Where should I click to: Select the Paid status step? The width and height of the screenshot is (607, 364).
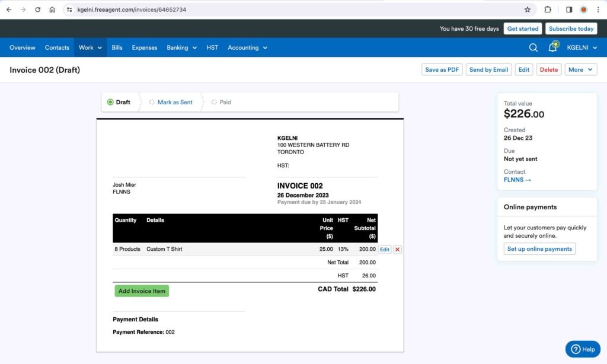(225, 102)
